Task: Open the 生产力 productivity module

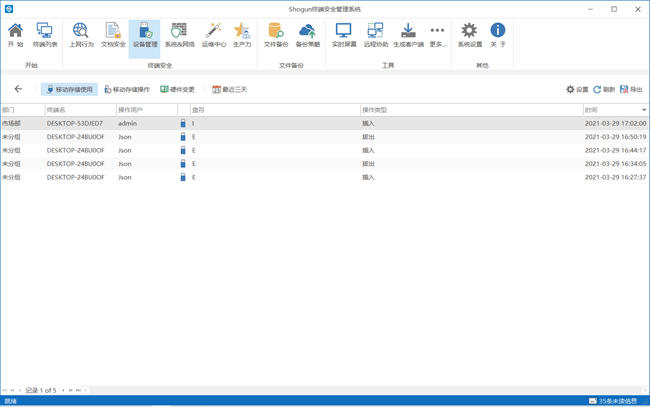Action: [242, 35]
